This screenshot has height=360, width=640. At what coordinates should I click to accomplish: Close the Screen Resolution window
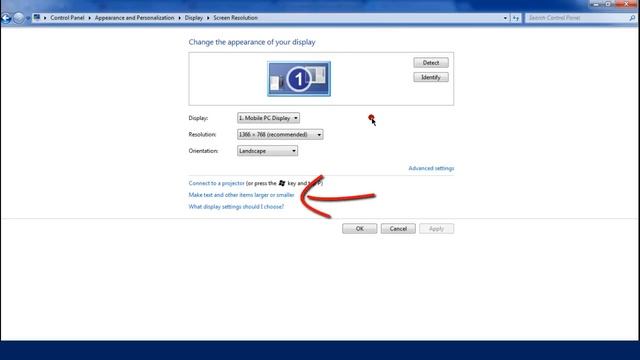coord(627,4)
